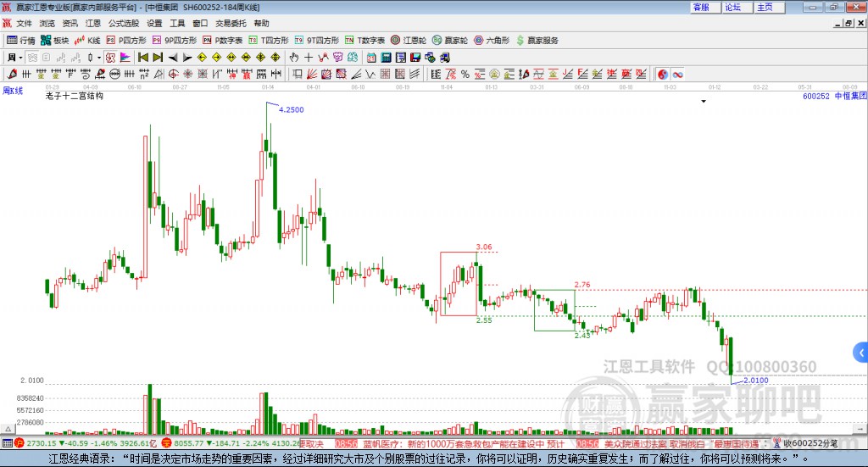The width and height of the screenshot is (868, 467).
Task: Click the 4.2500 high price marker
Action: click(x=292, y=109)
